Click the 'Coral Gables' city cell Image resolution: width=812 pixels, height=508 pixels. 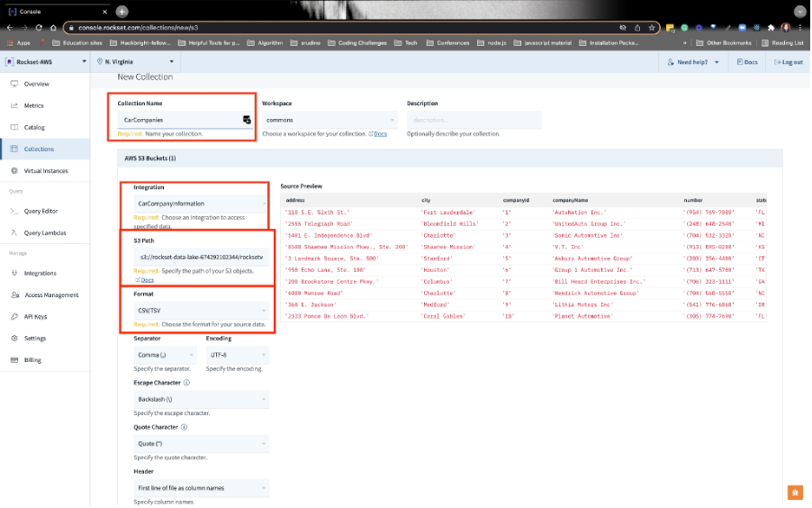click(x=443, y=316)
